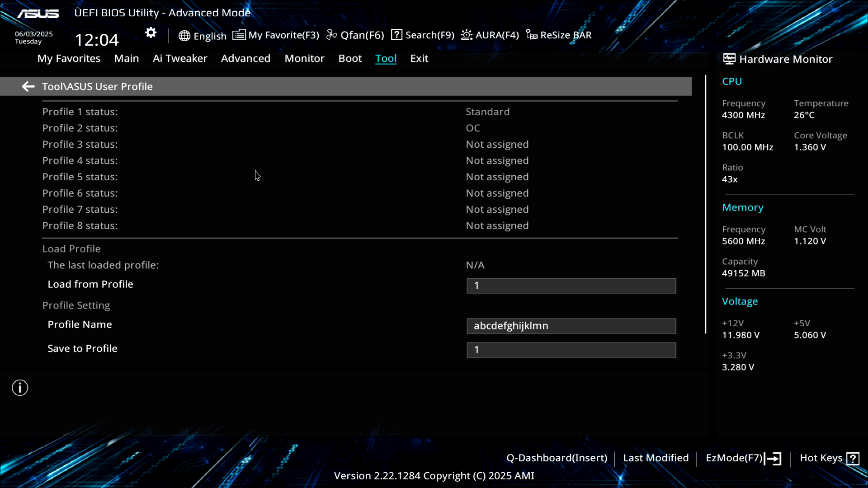Click the Save to Profile field
Screen dimensions: 868x488
pyautogui.click(x=571, y=350)
